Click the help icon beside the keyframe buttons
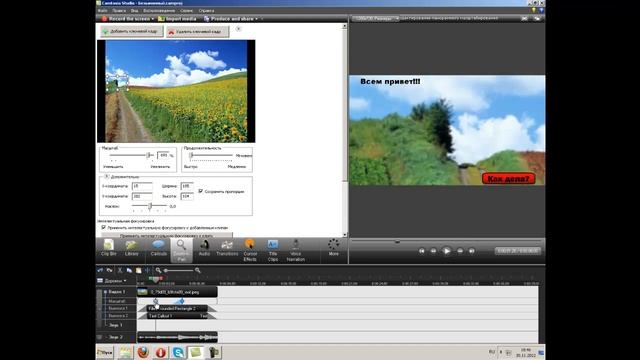Image resolution: width=640 pixels, height=360 pixels. click(x=238, y=29)
